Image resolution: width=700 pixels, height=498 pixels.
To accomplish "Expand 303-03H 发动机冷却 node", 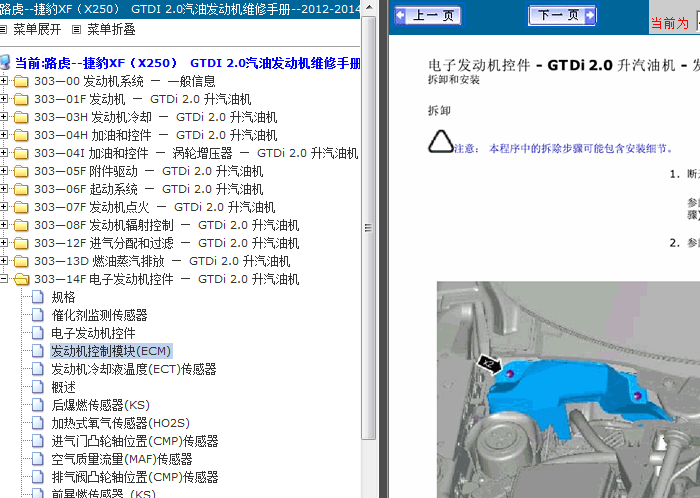I will tap(4, 116).
